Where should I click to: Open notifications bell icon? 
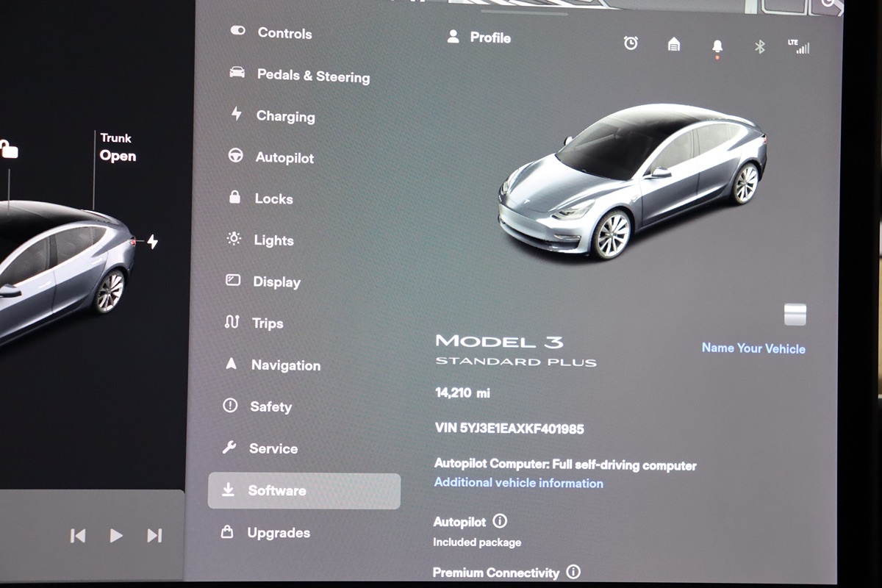(x=717, y=46)
